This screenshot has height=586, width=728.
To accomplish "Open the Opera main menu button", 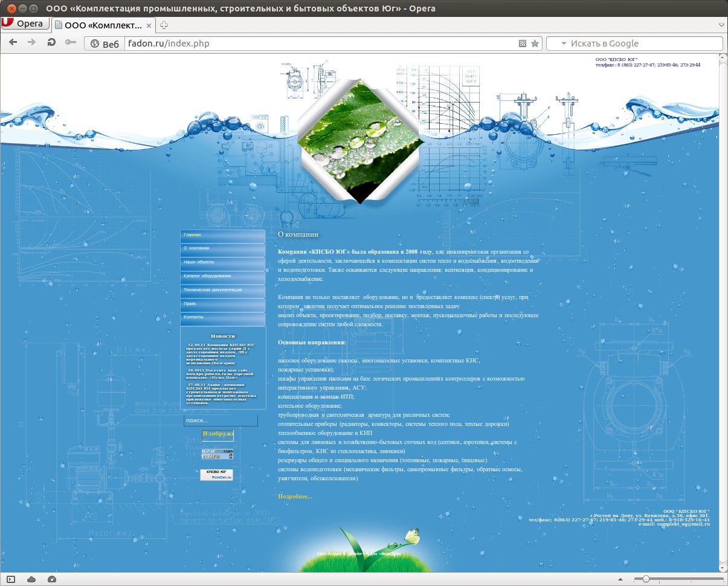I will click(x=24, y=24).
